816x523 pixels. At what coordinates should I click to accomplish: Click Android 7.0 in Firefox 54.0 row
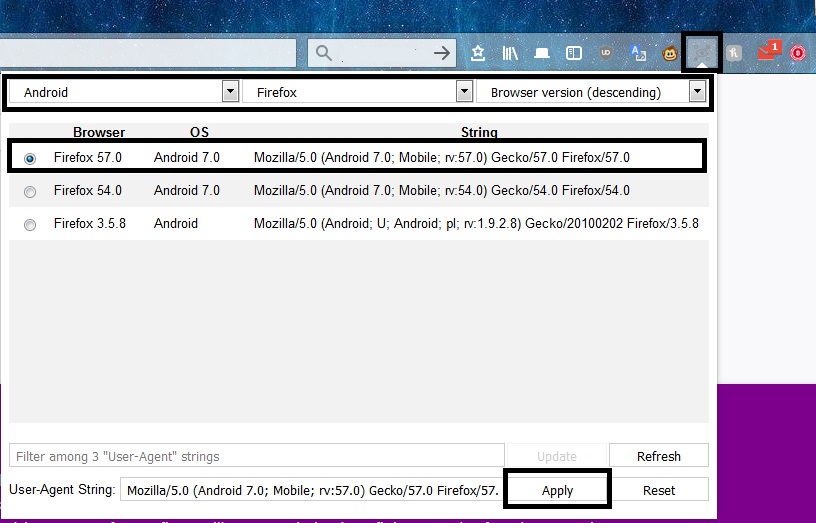pos(187,190)
